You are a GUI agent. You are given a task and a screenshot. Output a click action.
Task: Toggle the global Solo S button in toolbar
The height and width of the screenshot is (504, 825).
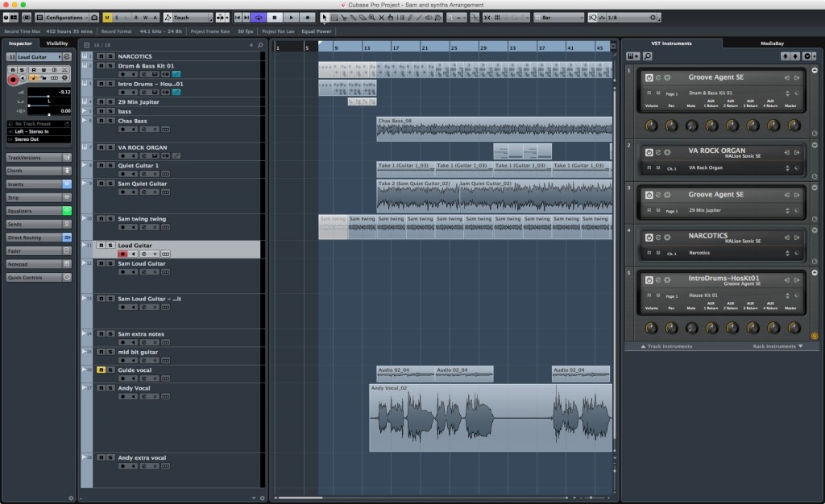coord(117,18)
